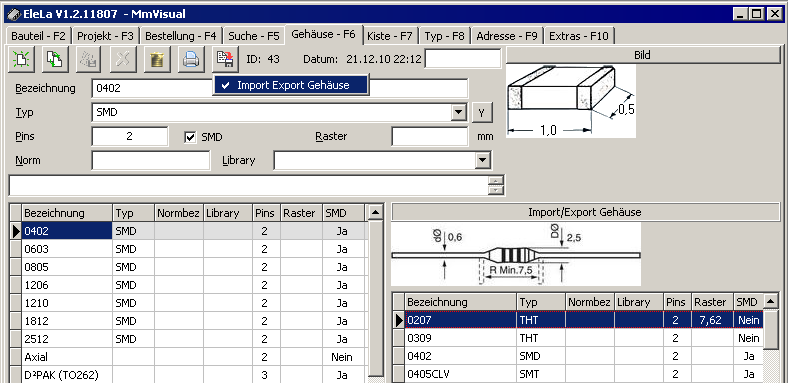Screen dimensions: 788x383
Task: Click the Norm input field
Action: (151, 160)
